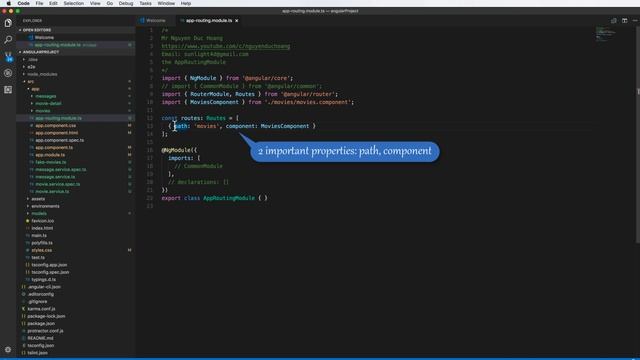Screen dimensions: 640x360
Task: Click the editor vertical scrollbar
Action: [638, 135]
